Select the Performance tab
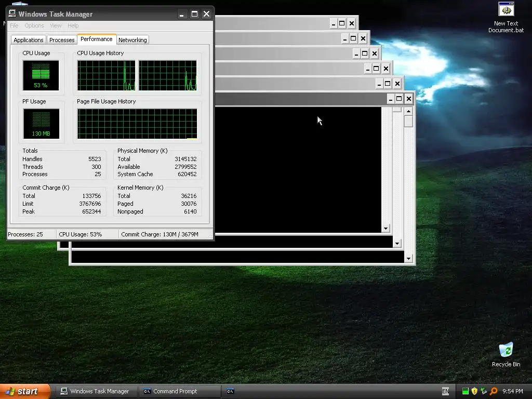Viewport: 532px width, 399px height. pyautogui.click(x=96, y=39)
